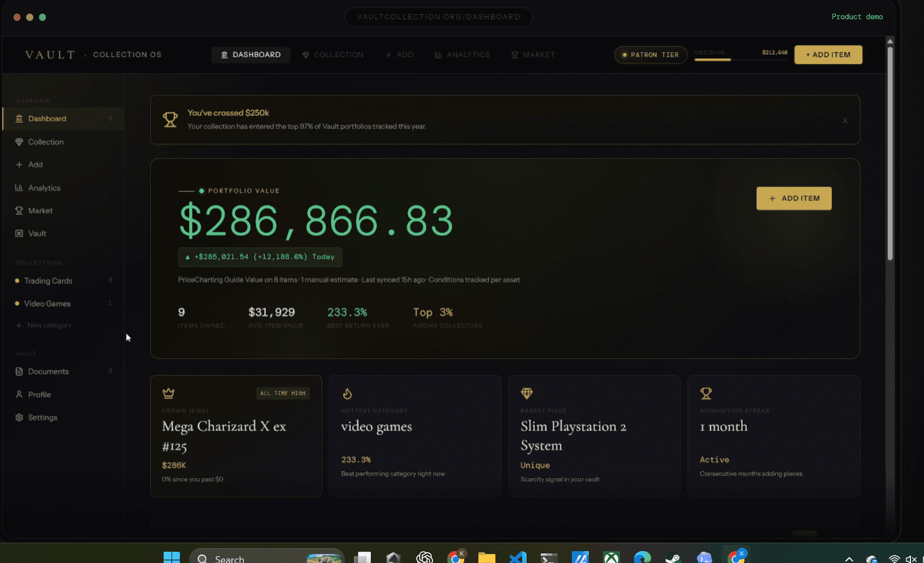Click the header Add Item button
Viewport: 924px width, 563px height.
click(828, 55)
